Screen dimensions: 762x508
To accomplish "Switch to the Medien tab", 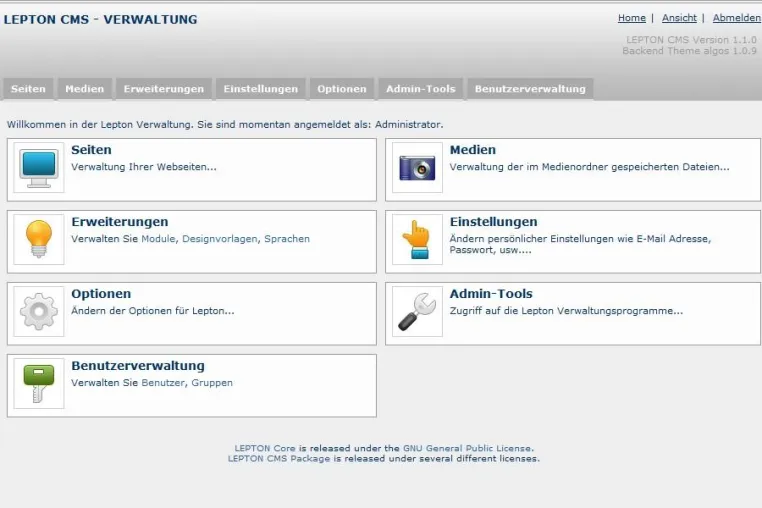I will click(x=85, y=89).
